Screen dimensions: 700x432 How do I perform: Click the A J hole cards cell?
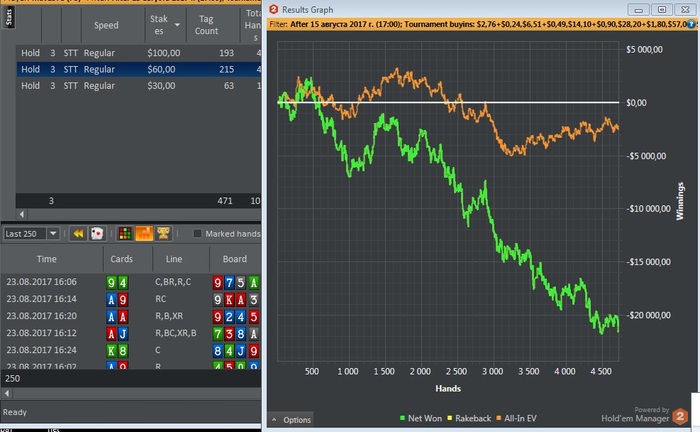117,333
